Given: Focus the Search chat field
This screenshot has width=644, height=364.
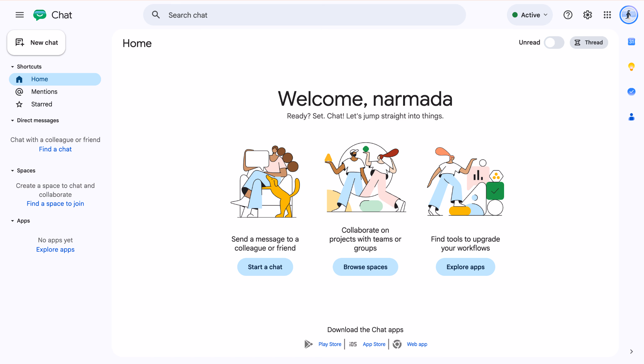Looking at the screenshot, I should click(x=304, y=15).
